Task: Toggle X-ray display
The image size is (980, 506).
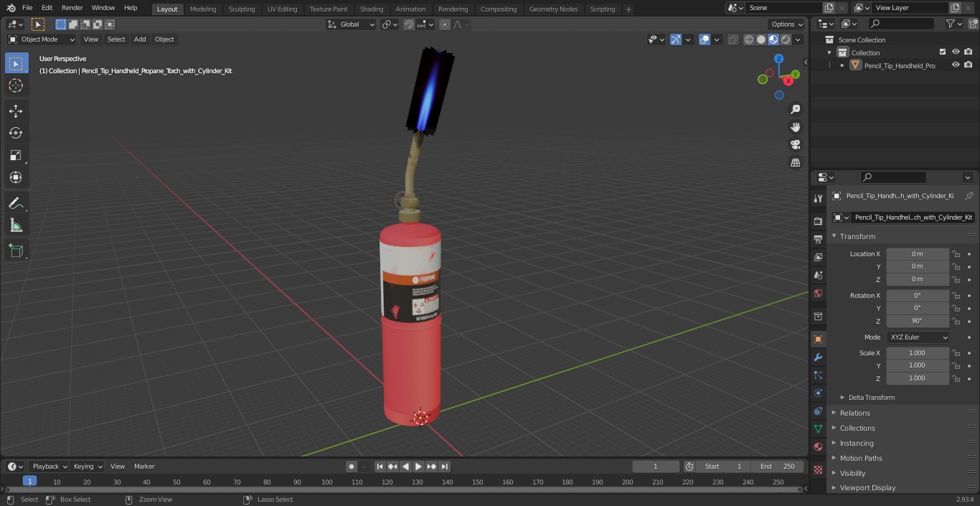Action: click(732, 39)
